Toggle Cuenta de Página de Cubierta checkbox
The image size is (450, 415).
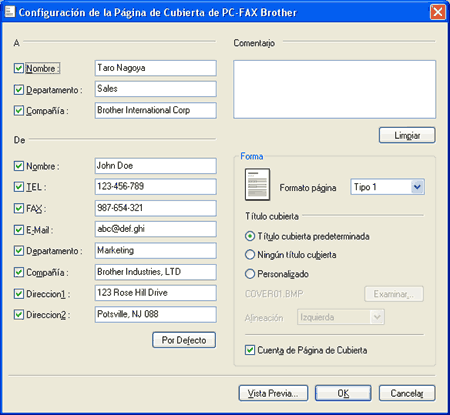(x=250, y=350)
